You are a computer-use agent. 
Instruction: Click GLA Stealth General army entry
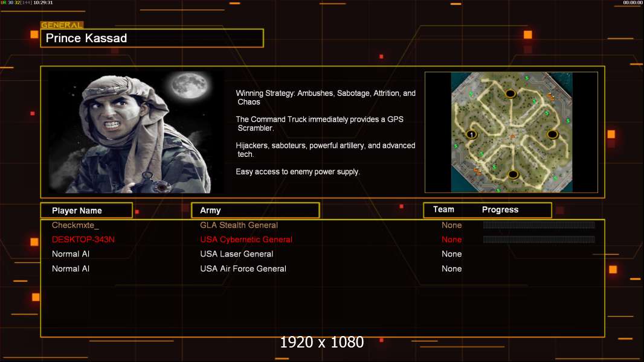(x=239, y=225)
